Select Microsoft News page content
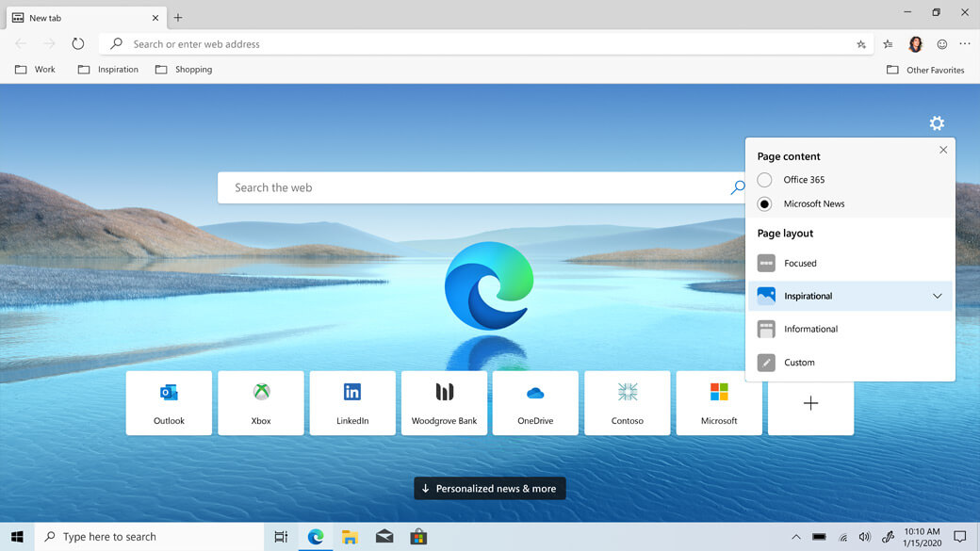Screen dimensions: 980x551 coord(763,203)
